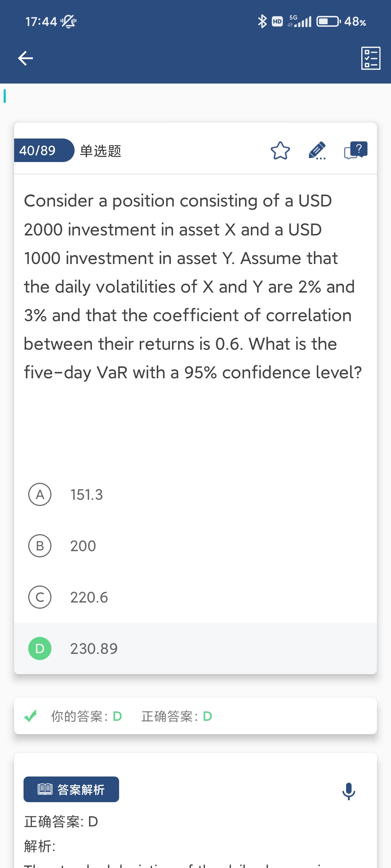
Task: Open the pencil note-taking icon
Action: coord(317,151)
